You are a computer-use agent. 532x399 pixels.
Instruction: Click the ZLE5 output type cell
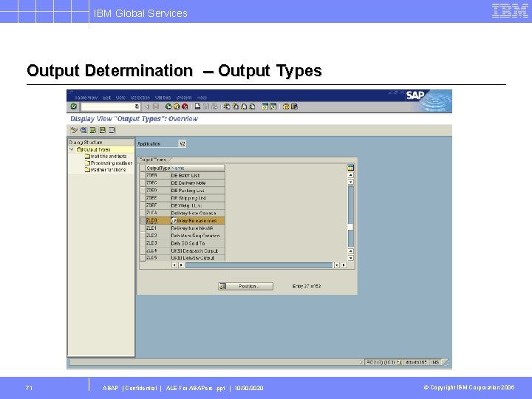click(x=158, y=258)
